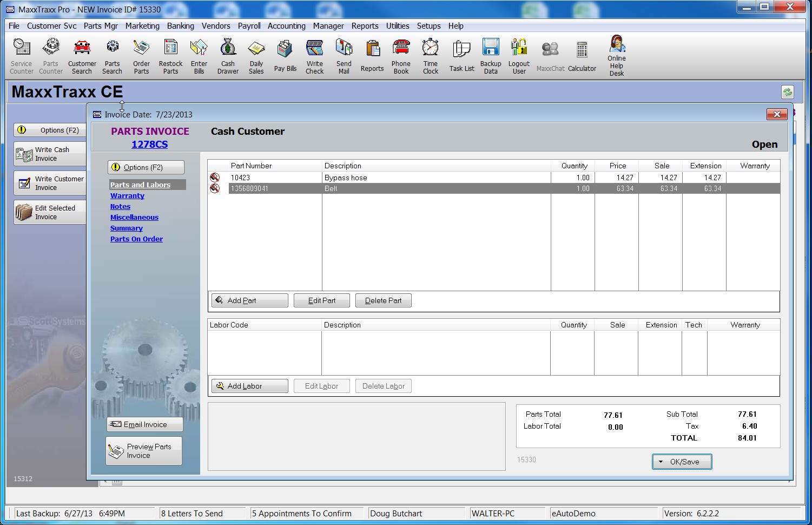Click the Backup Data icon
812x525 pixels.
[491, 56]
